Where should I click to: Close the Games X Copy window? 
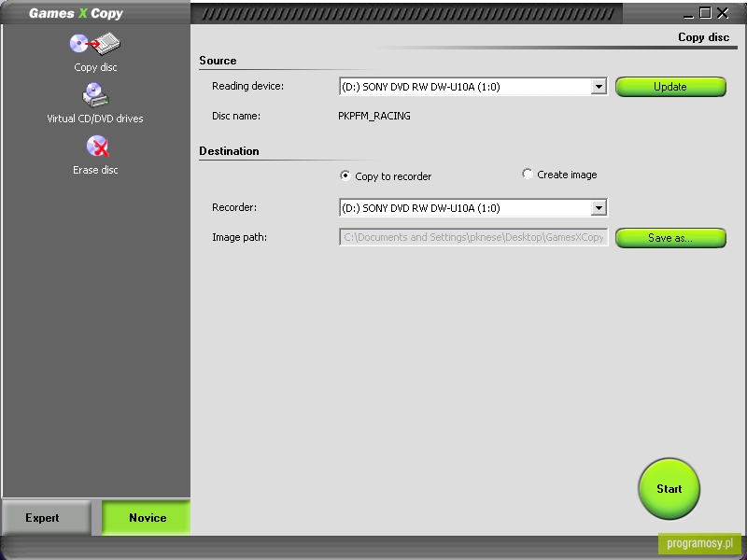723,13
